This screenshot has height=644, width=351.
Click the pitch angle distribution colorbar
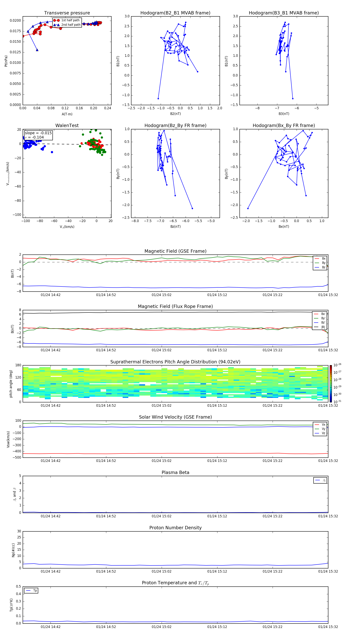pyautogui.click(x=331, y=384)
